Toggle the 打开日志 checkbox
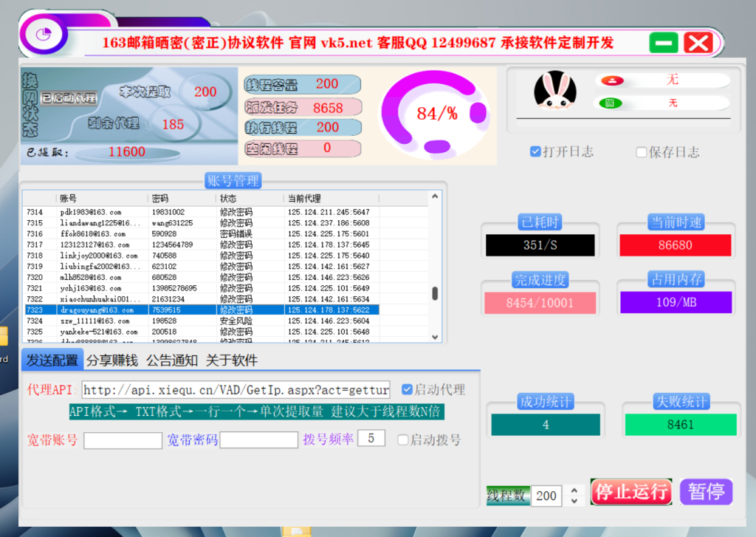 pyautogui.click(x=535, y=152)
